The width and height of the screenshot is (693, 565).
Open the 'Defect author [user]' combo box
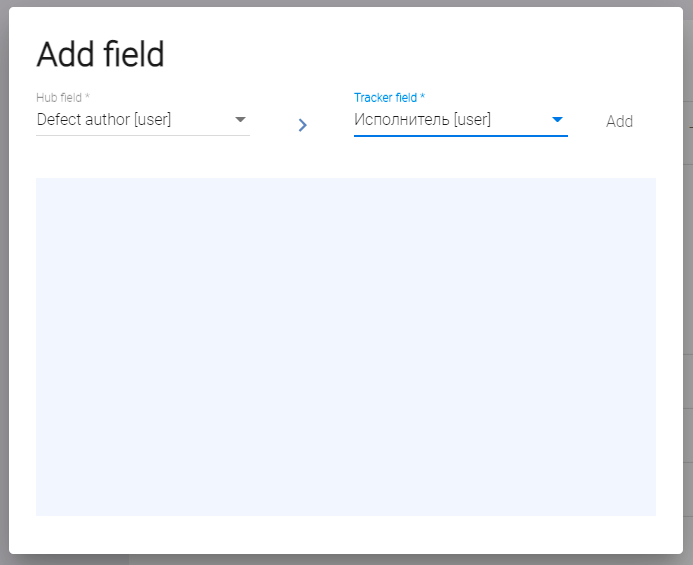point(142,120)
